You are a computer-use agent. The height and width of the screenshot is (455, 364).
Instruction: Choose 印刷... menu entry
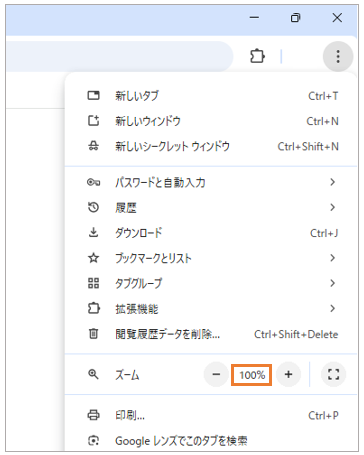[x=211, y=415]
